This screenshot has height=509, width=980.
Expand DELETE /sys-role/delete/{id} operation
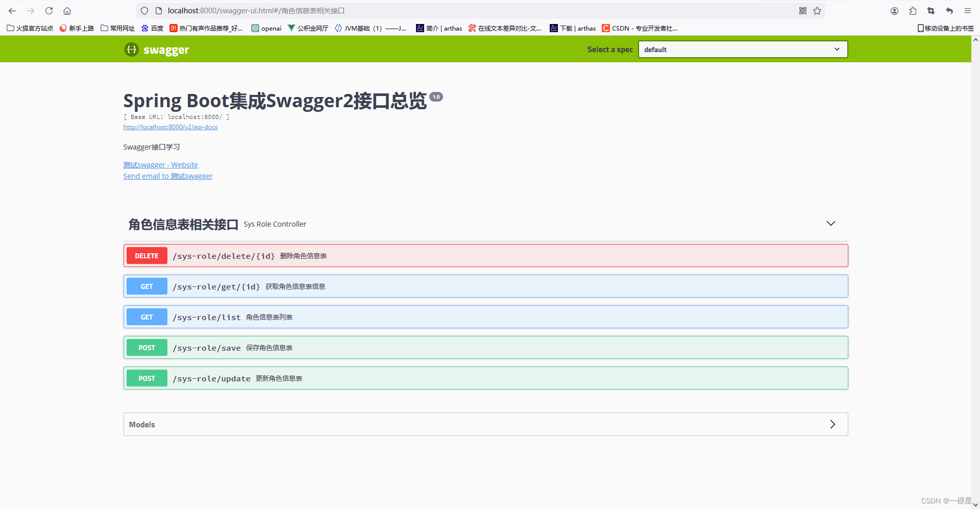[x=485, y=256]
